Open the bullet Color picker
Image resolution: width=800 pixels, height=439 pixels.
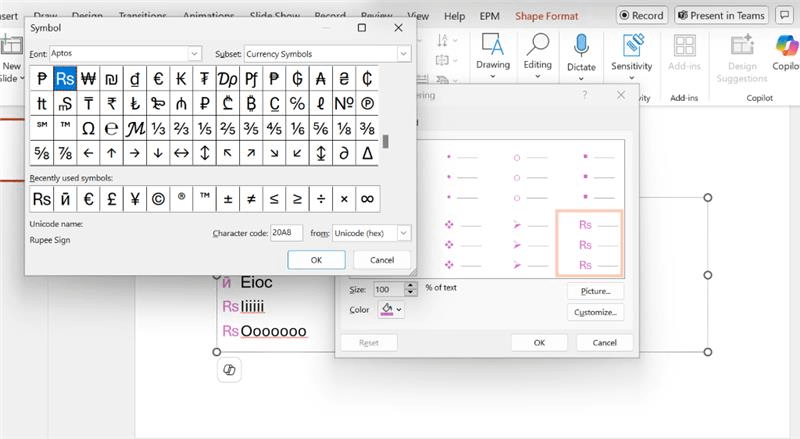point(391,309)
